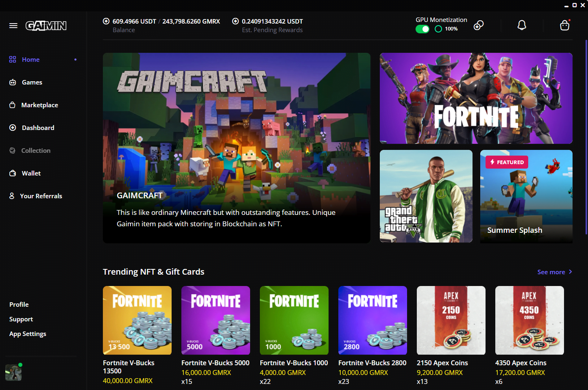This screenshot has width=588, height=390.
Task: Click the Fortnite V-Bucks 1000 title
Action: [294, 363]
